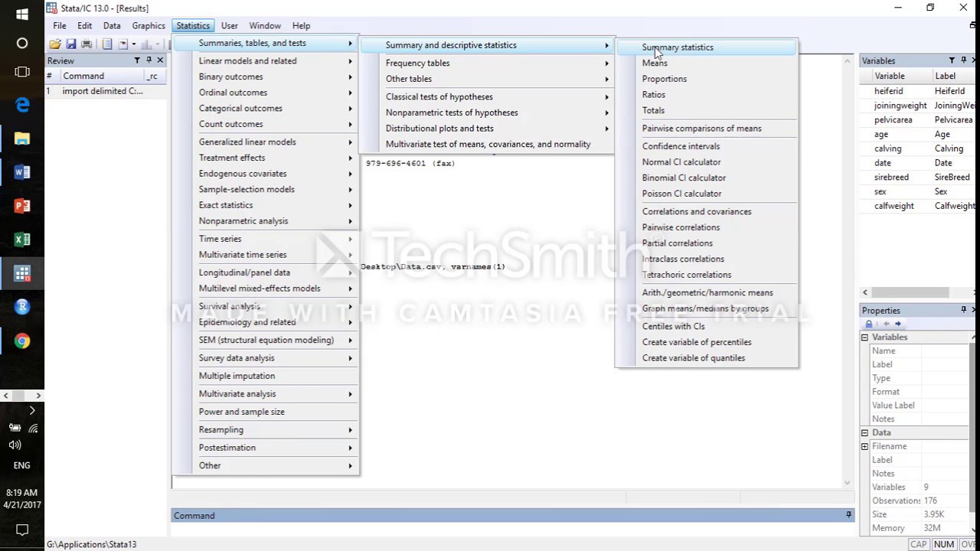This screenshot has width=980, height=551.
Task: Pin the Review panel with pushpin icon
Action: [149, 60]
